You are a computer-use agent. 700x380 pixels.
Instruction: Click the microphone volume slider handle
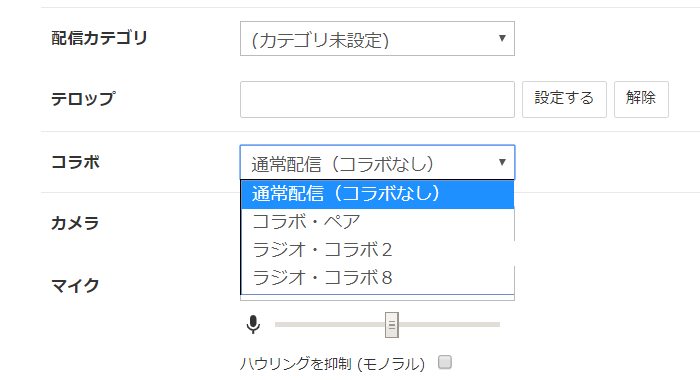pos(392,325)
